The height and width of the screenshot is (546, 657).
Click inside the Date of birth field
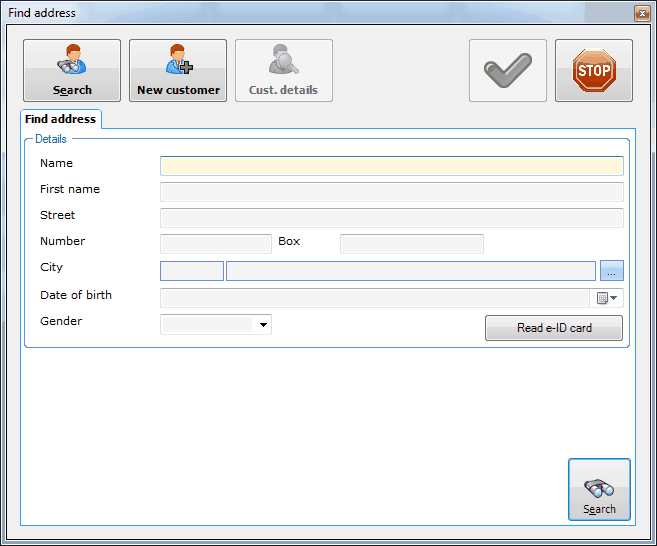(376, 297)
